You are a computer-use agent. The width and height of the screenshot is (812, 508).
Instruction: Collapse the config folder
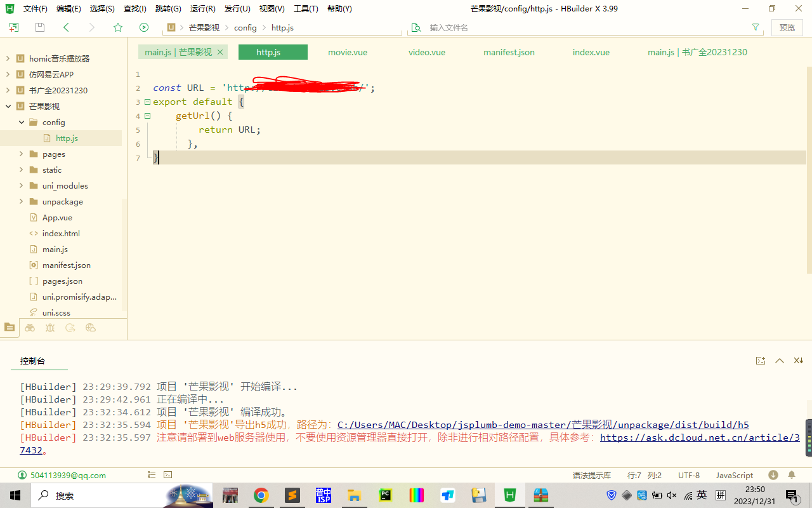(22, 122)
